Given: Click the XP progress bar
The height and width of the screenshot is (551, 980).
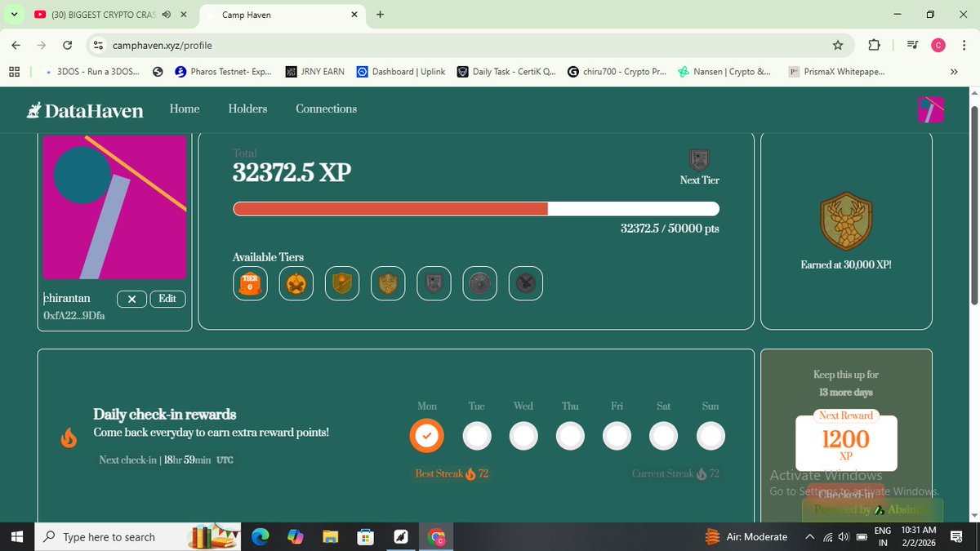Looking at the screenshot, I should (476, 209).
